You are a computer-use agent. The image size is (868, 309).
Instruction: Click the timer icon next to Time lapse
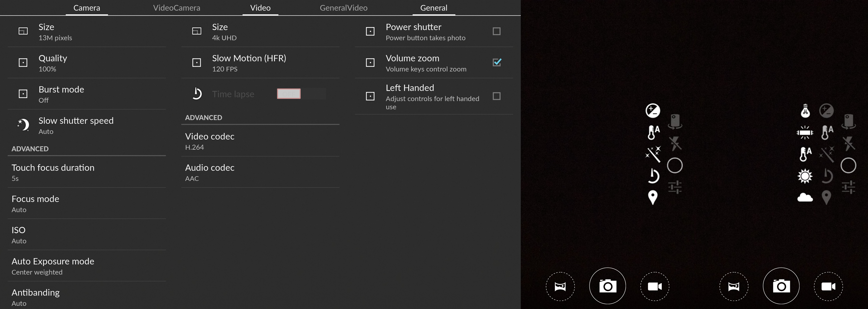pyautogui.click(x=197, y=94)
